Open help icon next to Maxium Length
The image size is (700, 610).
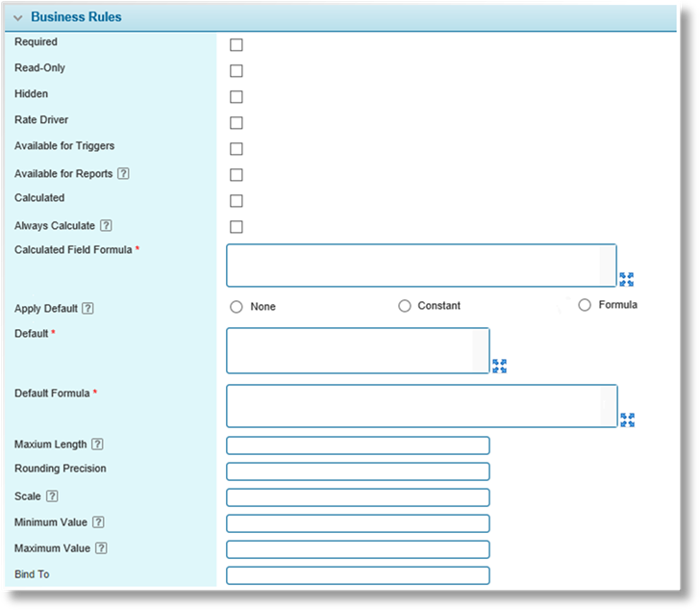[97, 444]
